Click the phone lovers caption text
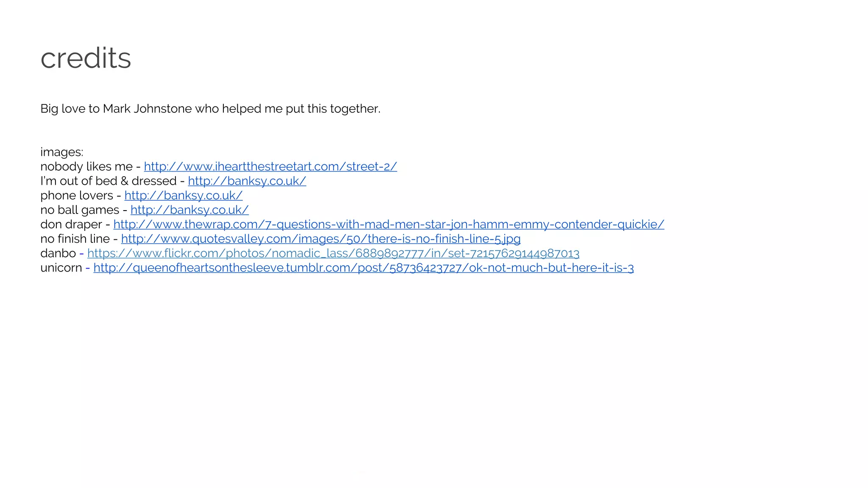Screen dimensions: 868x488 pyautogui.click(x=77, y=195)
